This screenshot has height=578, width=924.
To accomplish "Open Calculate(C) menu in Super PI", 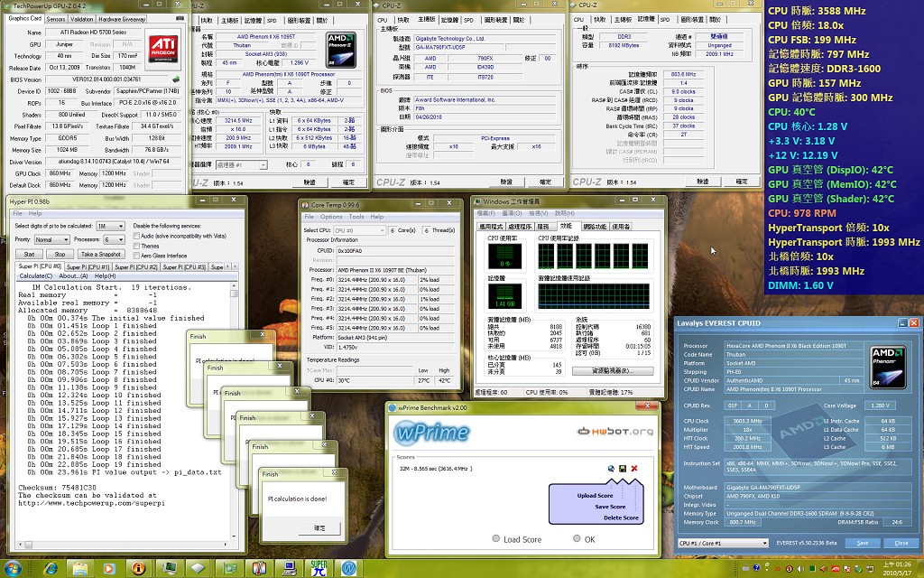I will click(x=36, y=276).
